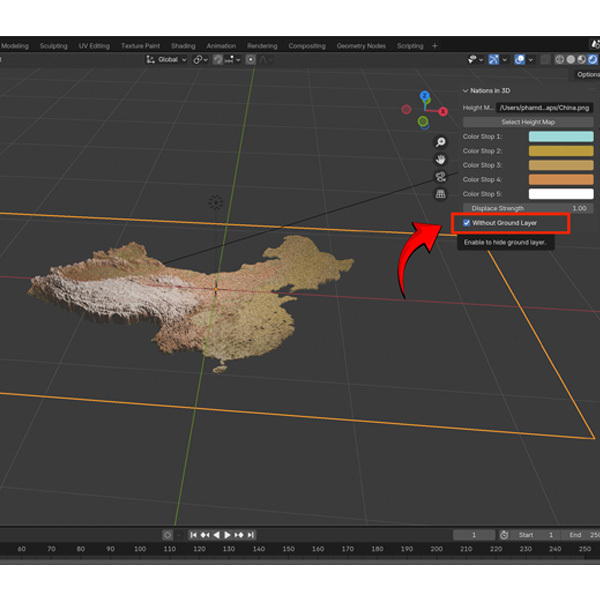Image resolution: width=600 pixels, height=600 pixels.
Task: Switch to the Animation workspace tab
Action: [221, 46]
